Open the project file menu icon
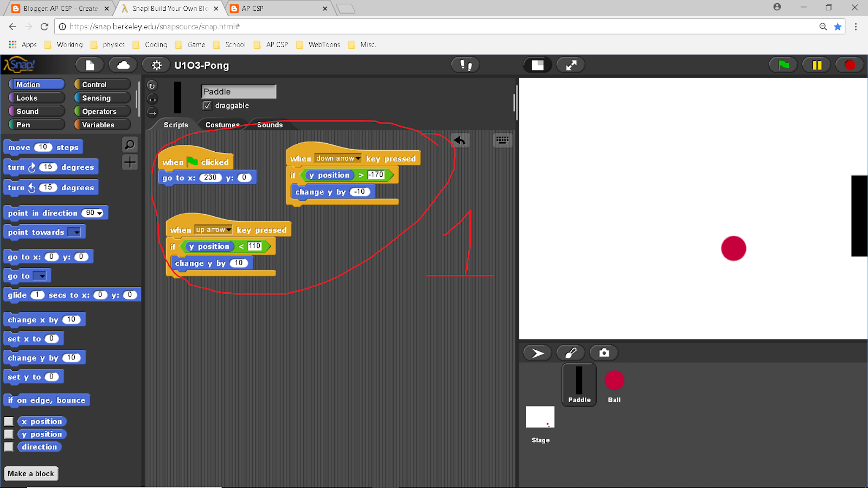This screenshot has height=488, width=868. (90, 65)
